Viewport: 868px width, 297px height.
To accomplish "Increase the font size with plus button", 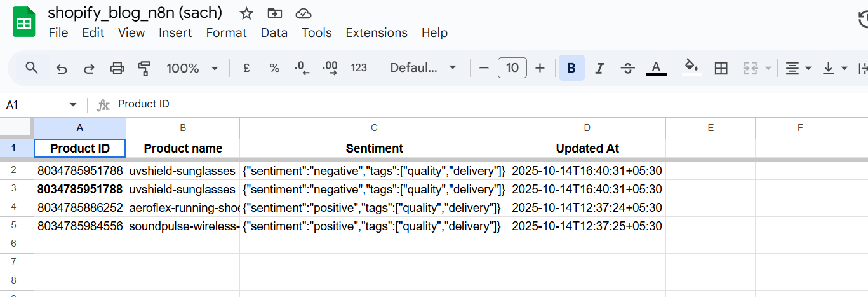I will [540, 68].
